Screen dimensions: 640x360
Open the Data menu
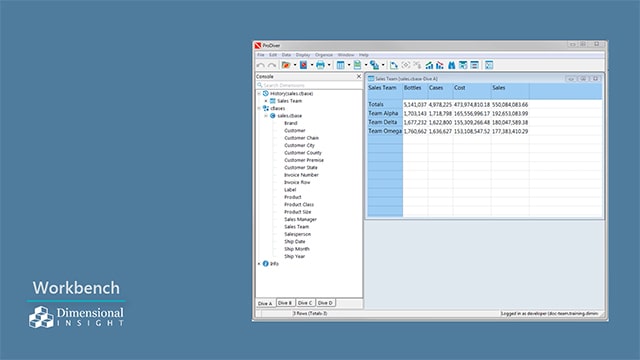287,55
